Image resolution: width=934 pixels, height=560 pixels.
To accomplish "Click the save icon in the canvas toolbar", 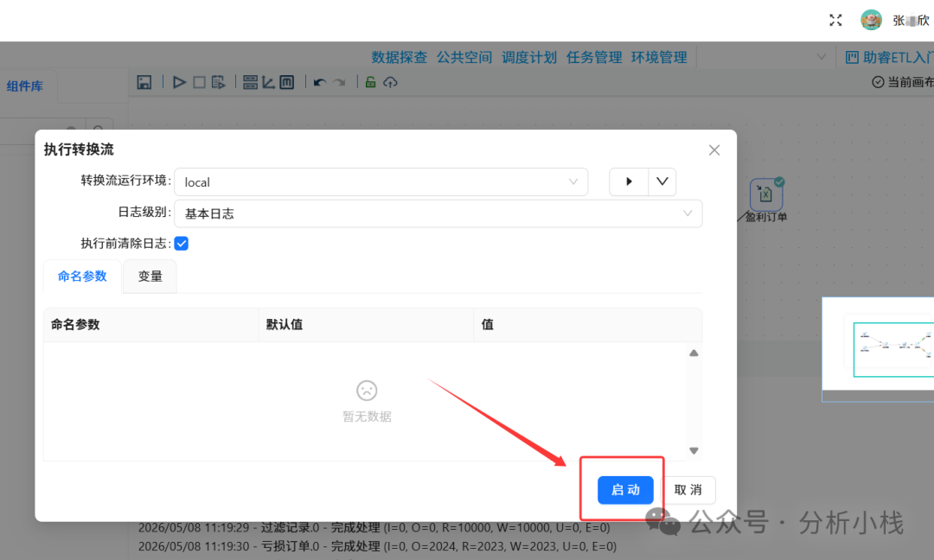I will 144,82.
